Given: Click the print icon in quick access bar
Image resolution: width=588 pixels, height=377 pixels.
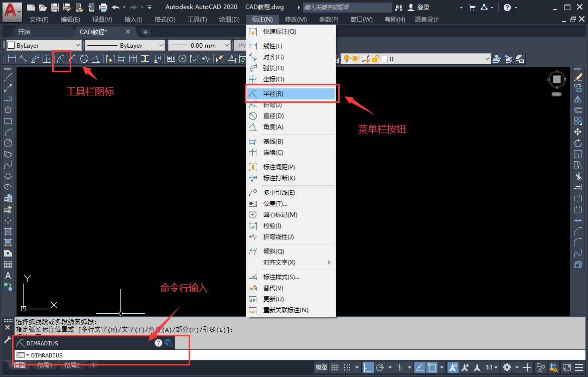Looking at the screenshot, I should (x=103, y=7).
